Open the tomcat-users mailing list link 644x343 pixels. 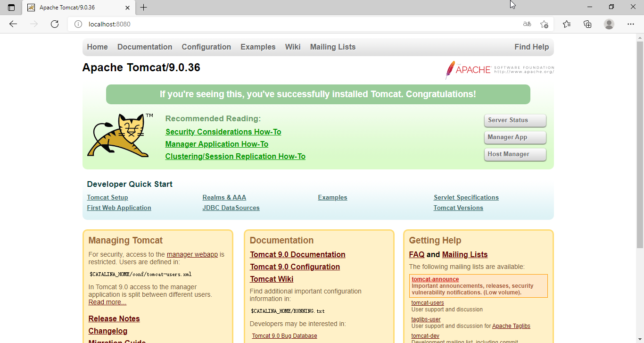tap(428, 303)
